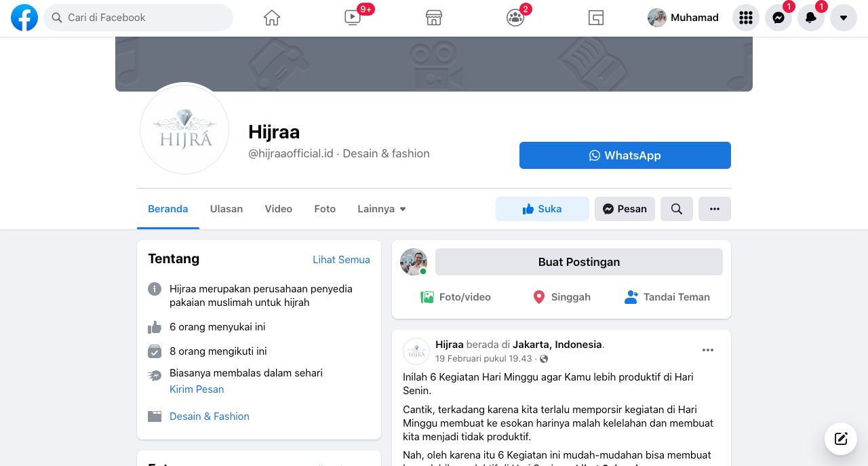868x466 pixels.
Task: Choose the Tandai Teman option
Action: [667, 297]
